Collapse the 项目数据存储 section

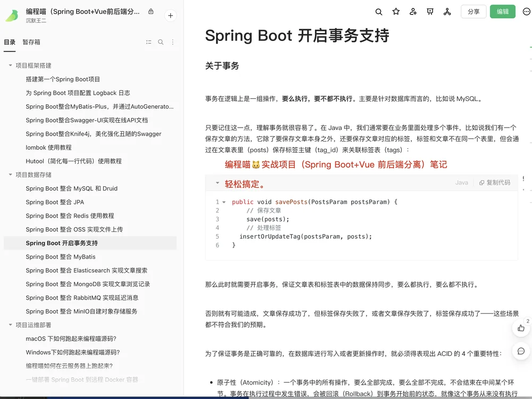[x=11, y=174]
